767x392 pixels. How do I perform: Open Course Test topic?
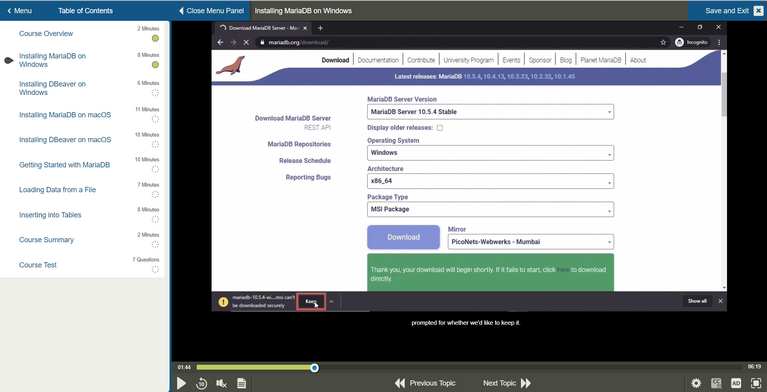coord(38,265)
